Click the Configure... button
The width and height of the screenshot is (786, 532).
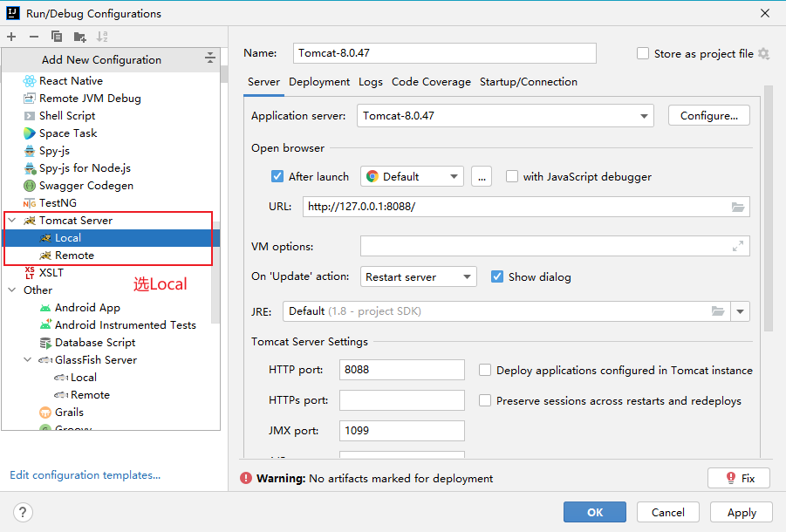click(709, 116)
